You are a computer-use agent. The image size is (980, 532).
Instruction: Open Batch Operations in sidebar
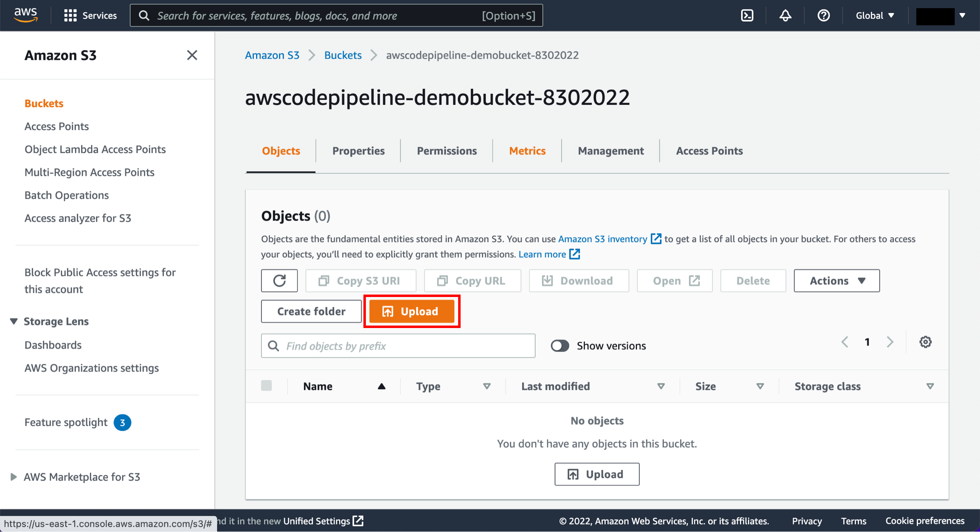coord(66,195)
